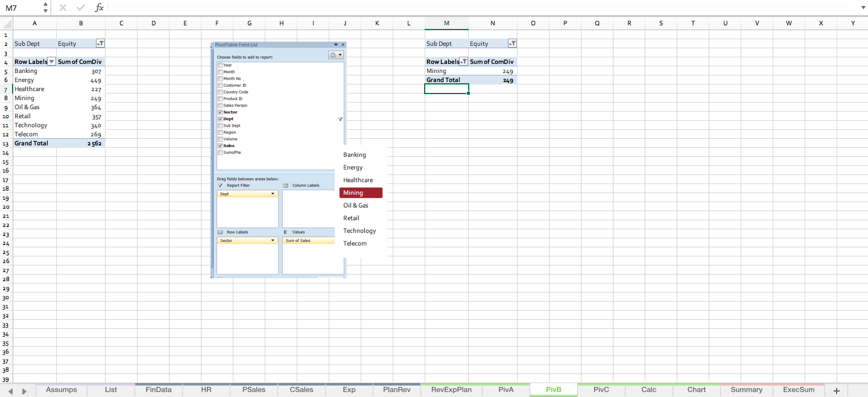Image resolution: width=868 pixels, height=397 pixels.
Task: Click the funnel icon beside Report Filter
Action: click(x=220, y=185)
